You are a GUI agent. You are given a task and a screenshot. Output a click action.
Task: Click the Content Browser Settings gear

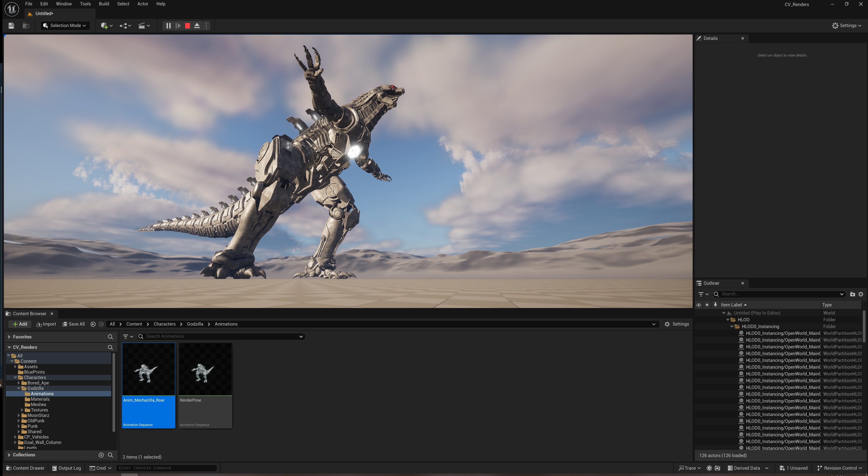(677, 324)
